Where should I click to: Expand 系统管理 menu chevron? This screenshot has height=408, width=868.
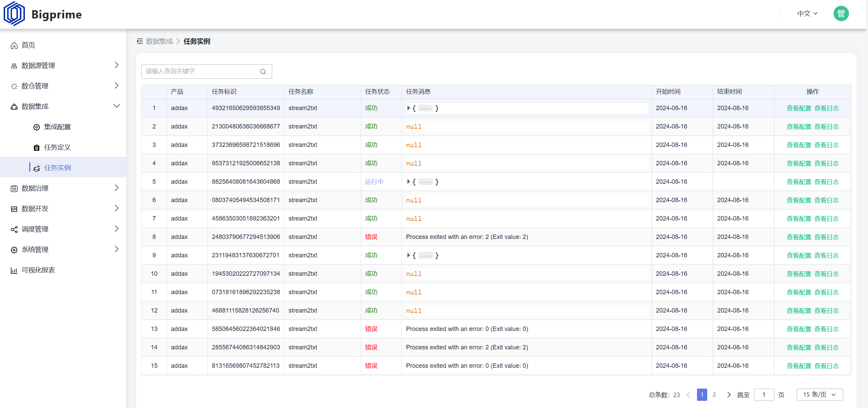[x=117, y=249]
